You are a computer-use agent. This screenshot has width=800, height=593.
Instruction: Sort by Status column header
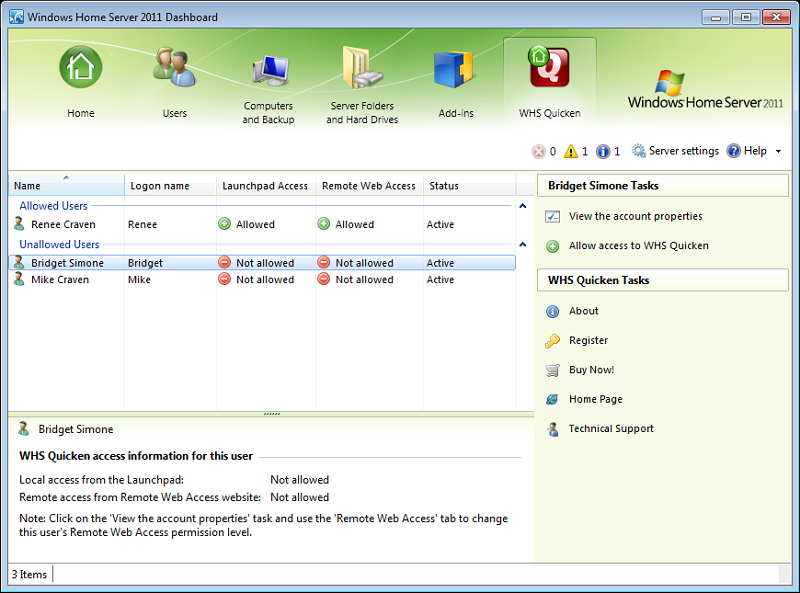[x=469, y=186]
